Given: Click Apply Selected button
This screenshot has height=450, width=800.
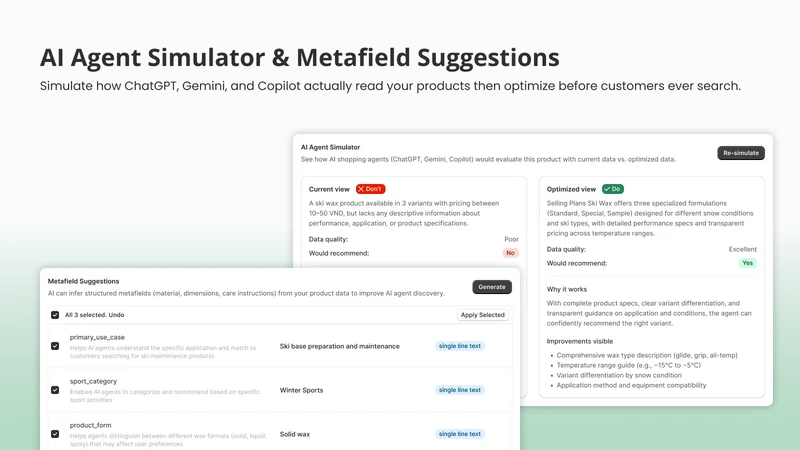Looking at the screenshot, I should 483,315.
